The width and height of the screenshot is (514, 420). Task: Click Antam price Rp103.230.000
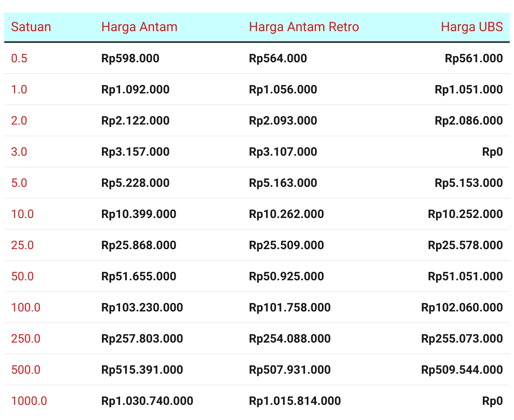[x=142, y=307]
